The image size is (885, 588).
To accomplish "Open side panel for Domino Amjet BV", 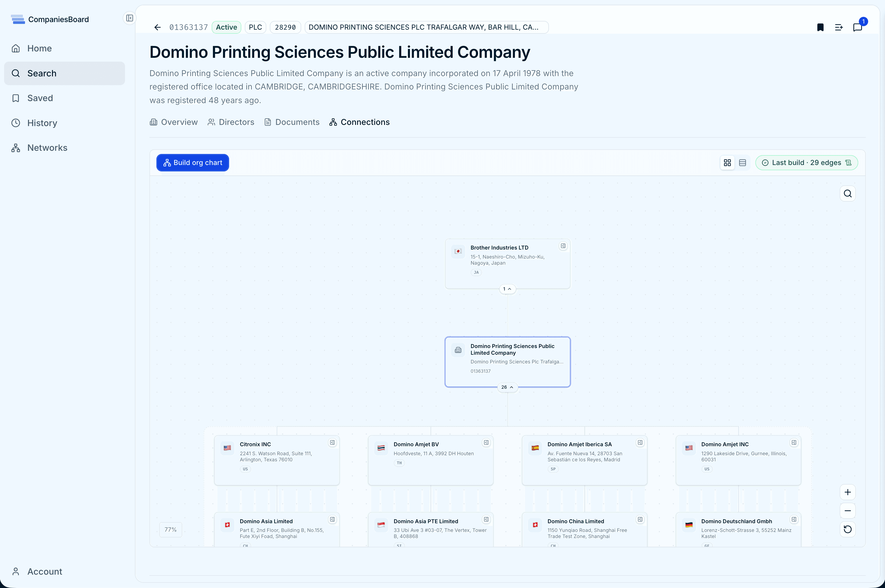I will tap(486, 442).
